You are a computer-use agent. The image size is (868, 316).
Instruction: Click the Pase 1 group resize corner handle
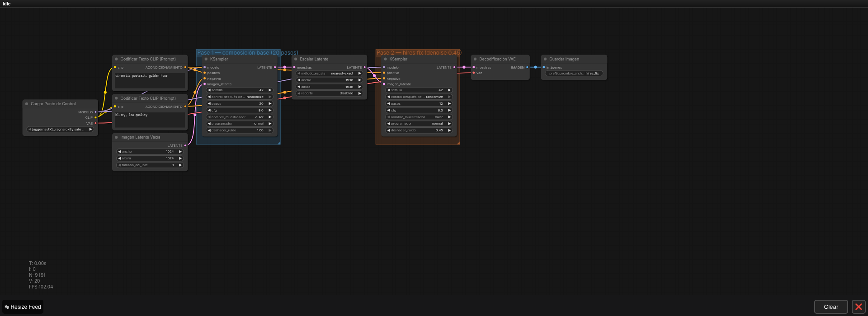pos(278,143)
